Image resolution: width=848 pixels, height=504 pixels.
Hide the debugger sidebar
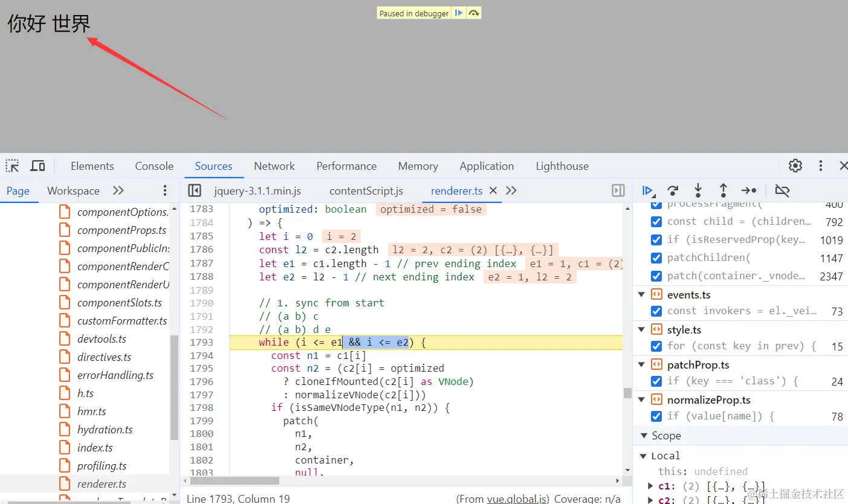tap(618, 190)
